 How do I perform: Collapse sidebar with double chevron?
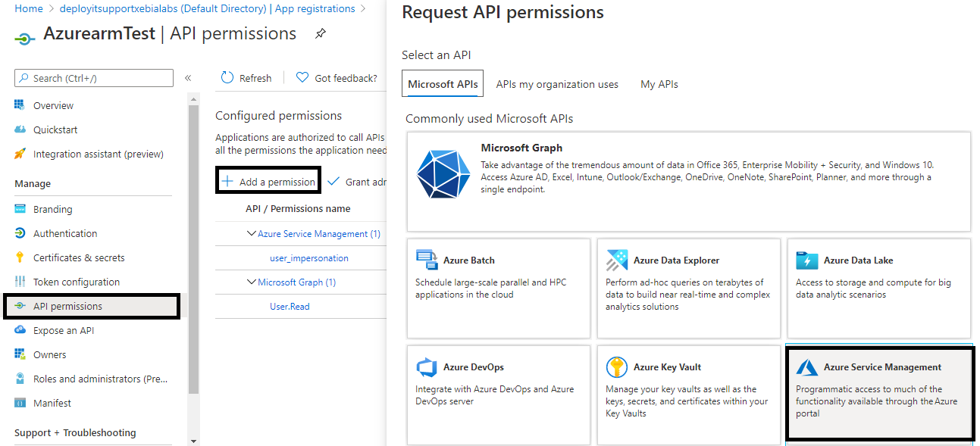(188, 78)
